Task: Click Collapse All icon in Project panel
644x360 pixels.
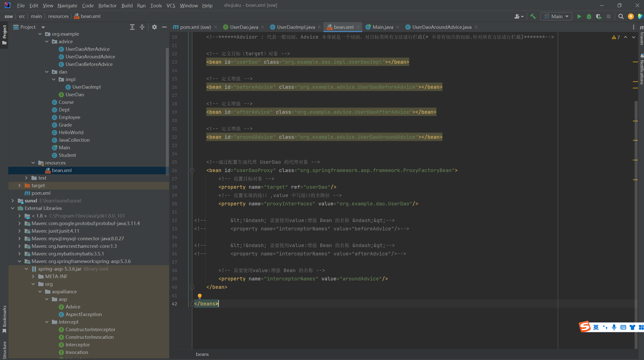Action: click(x=142, y=27)
